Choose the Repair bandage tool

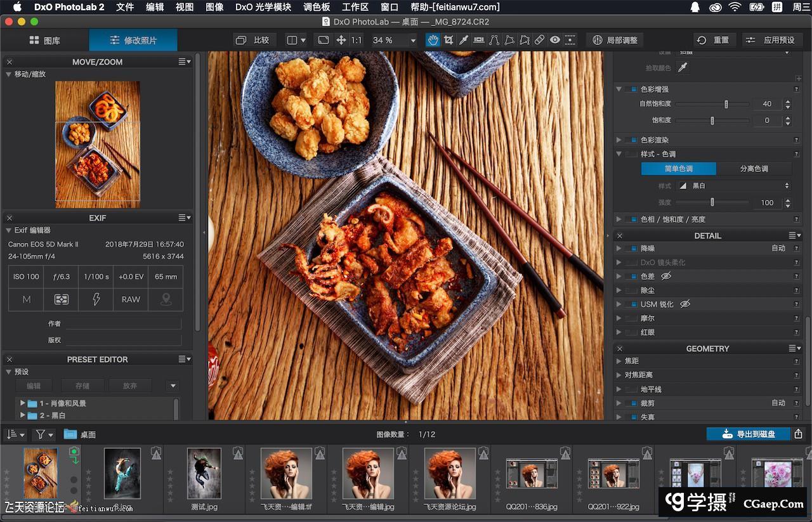539,40
